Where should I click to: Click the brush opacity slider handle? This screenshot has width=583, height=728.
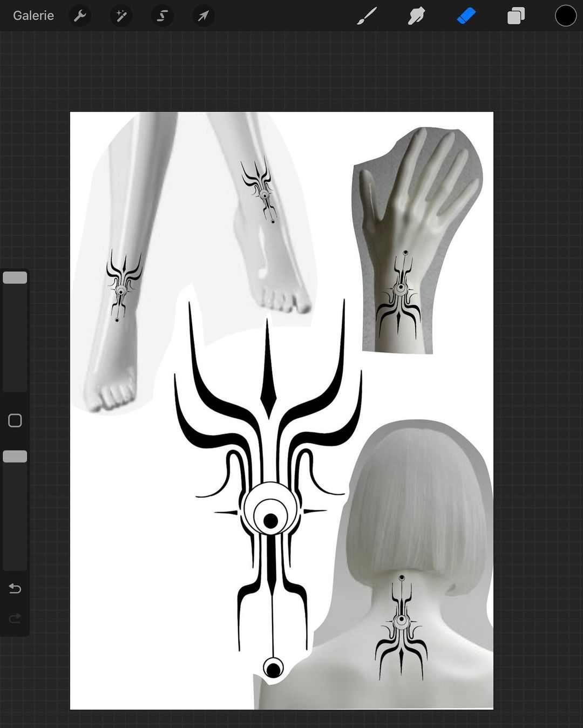click(15, 457)
